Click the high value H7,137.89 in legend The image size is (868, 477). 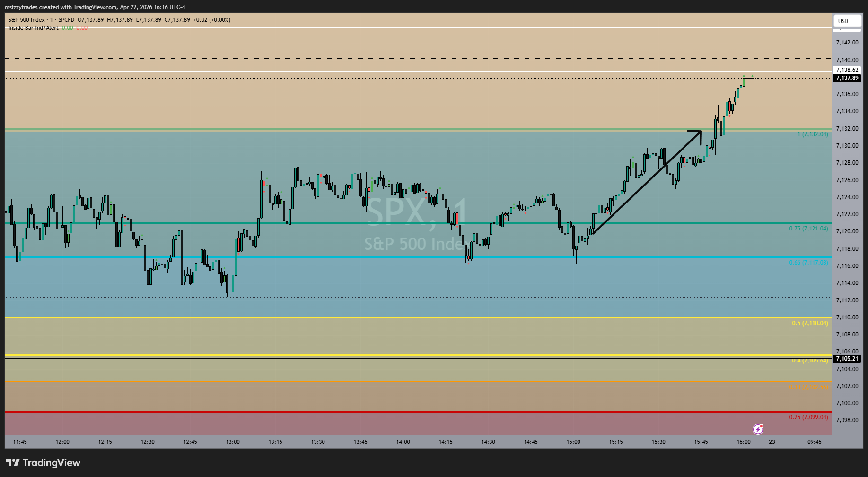(120, 20)
